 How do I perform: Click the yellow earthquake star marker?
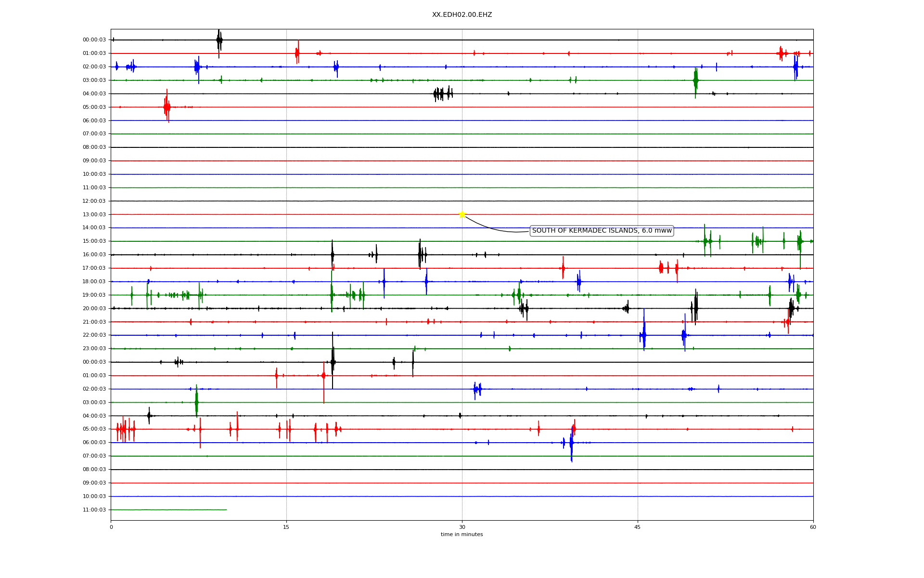(462, 214)
